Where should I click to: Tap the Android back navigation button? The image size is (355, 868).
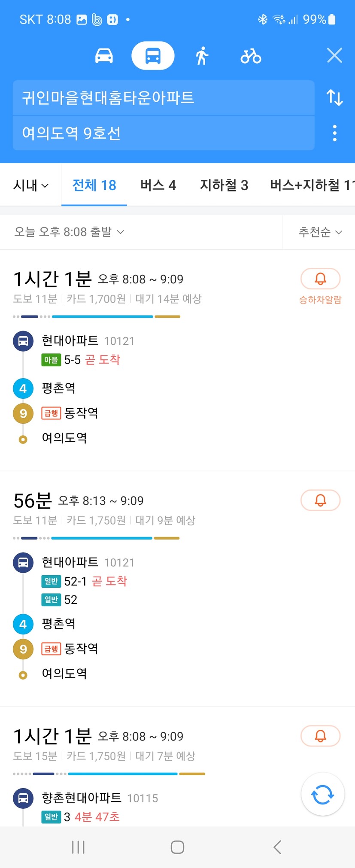(x=277, y=847)
